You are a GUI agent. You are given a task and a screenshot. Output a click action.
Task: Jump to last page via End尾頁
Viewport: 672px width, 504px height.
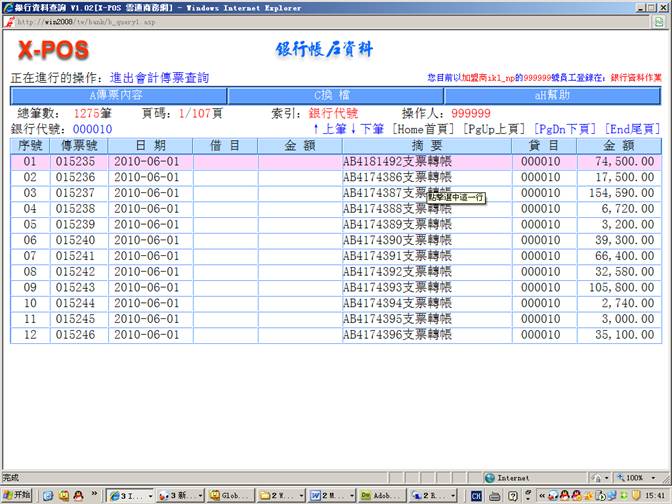pyautogui.click(x=633, y=129)
